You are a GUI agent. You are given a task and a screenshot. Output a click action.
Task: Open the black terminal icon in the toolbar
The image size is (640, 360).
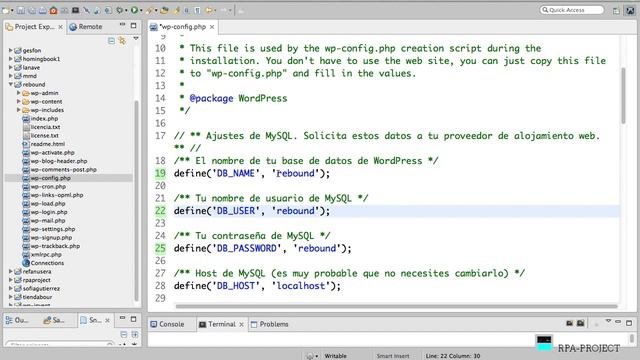[76, 10]
